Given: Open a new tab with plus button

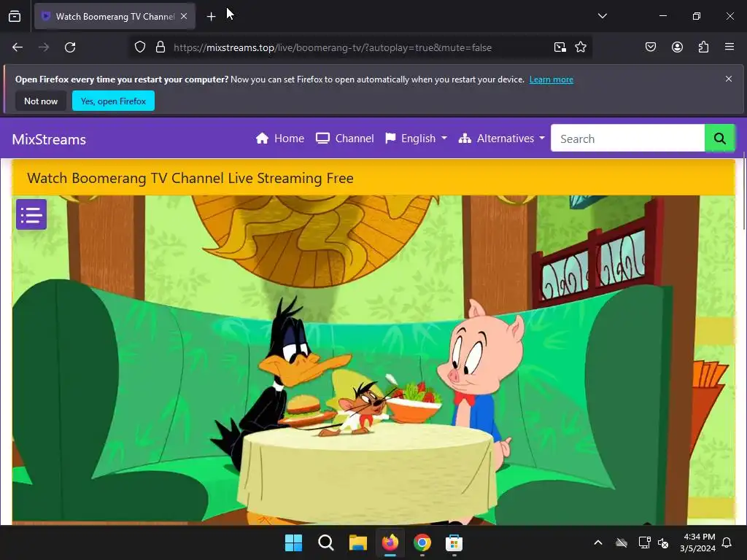Looking at the screenshot, I should pyautogui.click(x=211, y=16).
